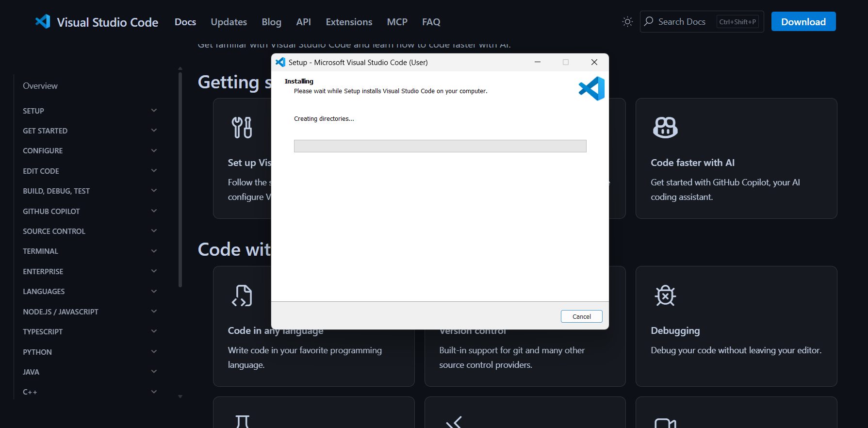This screenshot has height=428, width=868.
Task: Expand the SETUP sidebar section
Action: (x=154, y=111)
